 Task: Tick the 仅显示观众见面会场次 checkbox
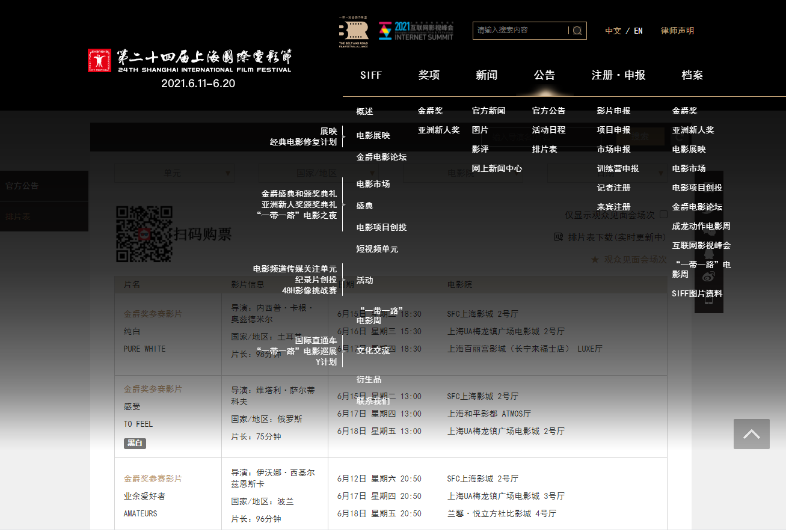(663, 215)
